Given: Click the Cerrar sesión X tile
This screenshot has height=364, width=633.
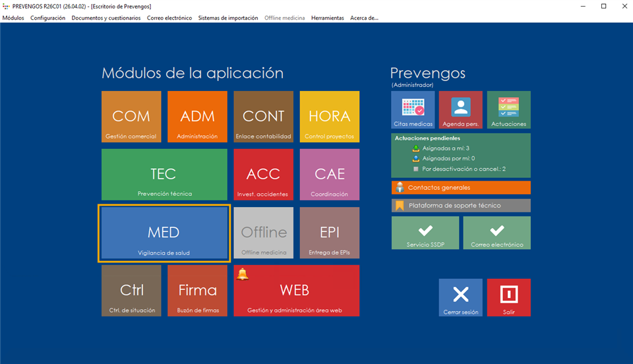Looking at the screenshot, I should (460, 297).
